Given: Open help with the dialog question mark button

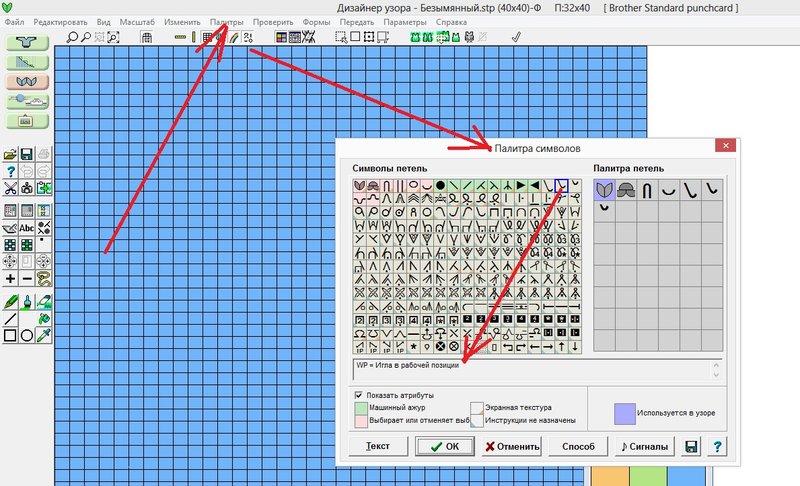Looking at the screenshot, I should [x=717, y=446].
